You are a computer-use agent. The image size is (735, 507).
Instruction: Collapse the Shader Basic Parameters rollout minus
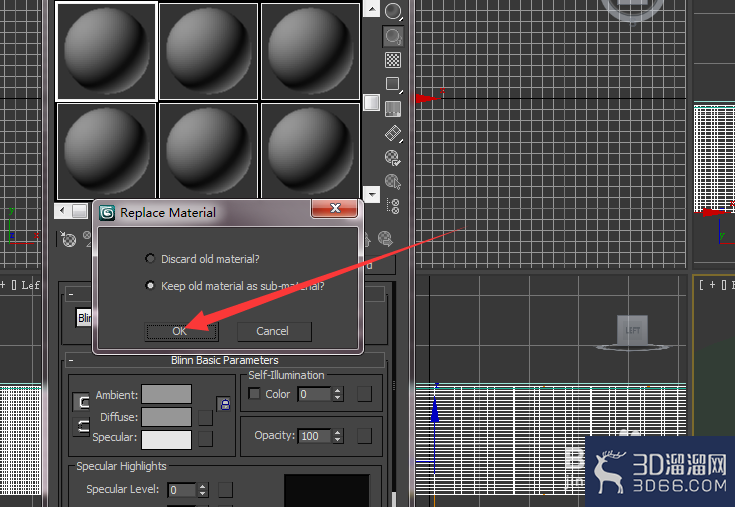71,294
